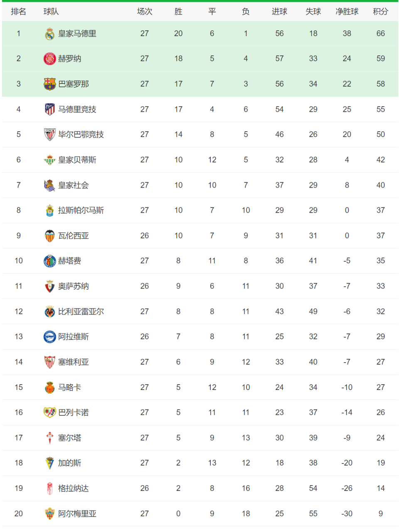Open the 塞维利亚 team name link
Viewport: 399px width, 532px height.
(74, 362)
